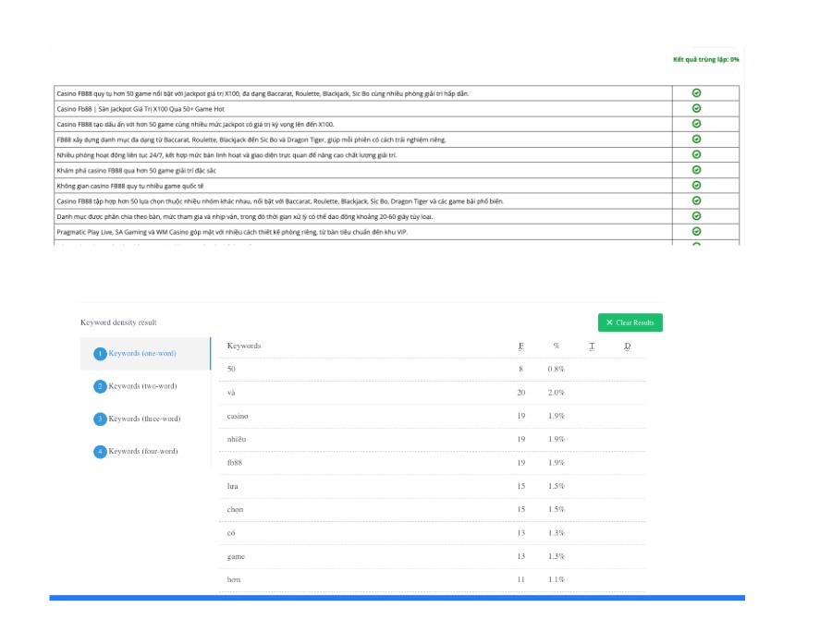Select keyword row 'và'
The height and width of the screenshot is (644, 820).
pyautogui.click(x=432, y=393)
